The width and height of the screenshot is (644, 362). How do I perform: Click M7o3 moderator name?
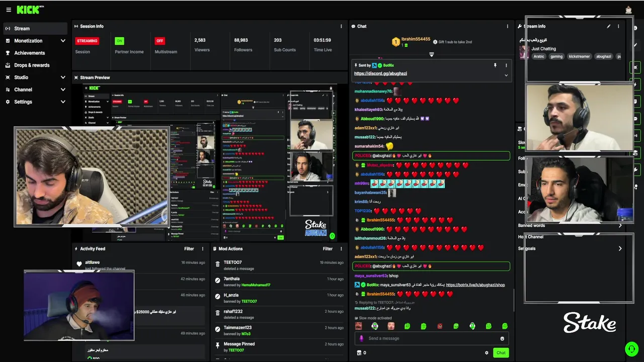pos(246,334)
